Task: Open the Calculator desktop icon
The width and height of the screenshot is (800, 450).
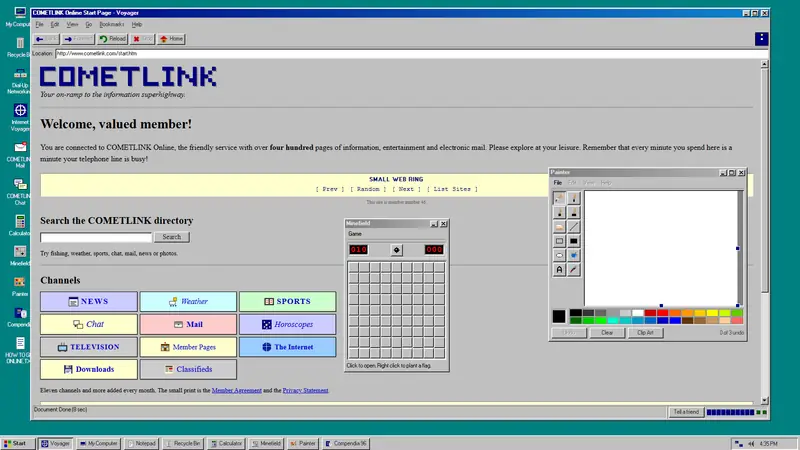Action: (19, 225)
